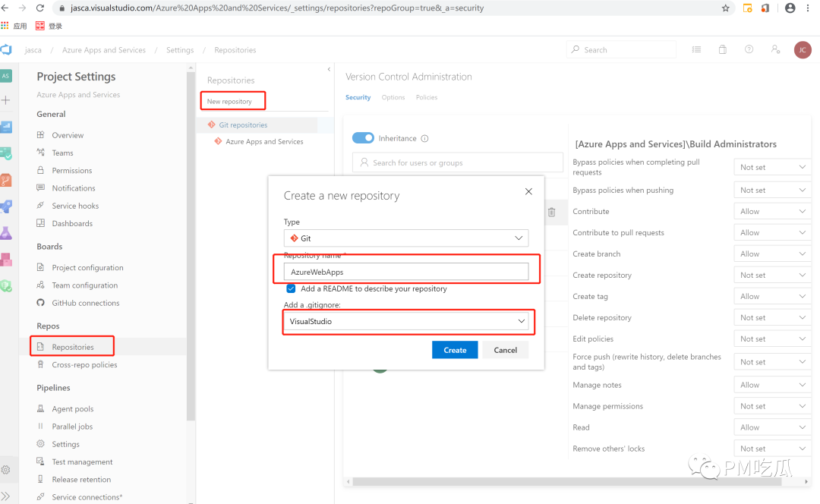Viewport: 820px width, 504px height.
Task: Open the Repos branch icon in rail
Action: point(6,181)
